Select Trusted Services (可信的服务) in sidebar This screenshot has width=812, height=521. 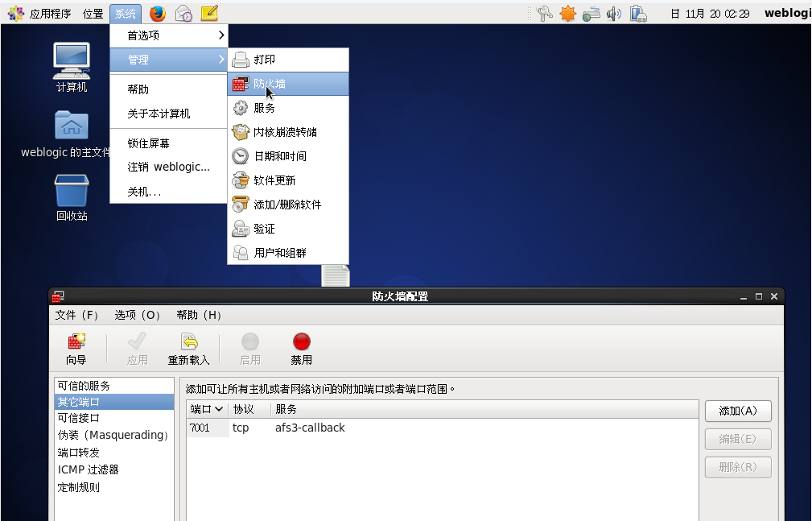(84, 386)
